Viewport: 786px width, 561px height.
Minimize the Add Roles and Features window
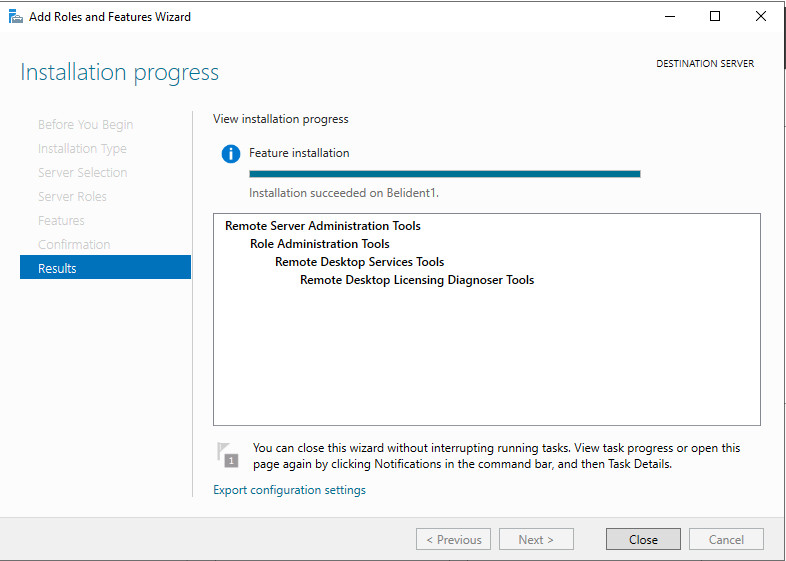click(668, 16)
